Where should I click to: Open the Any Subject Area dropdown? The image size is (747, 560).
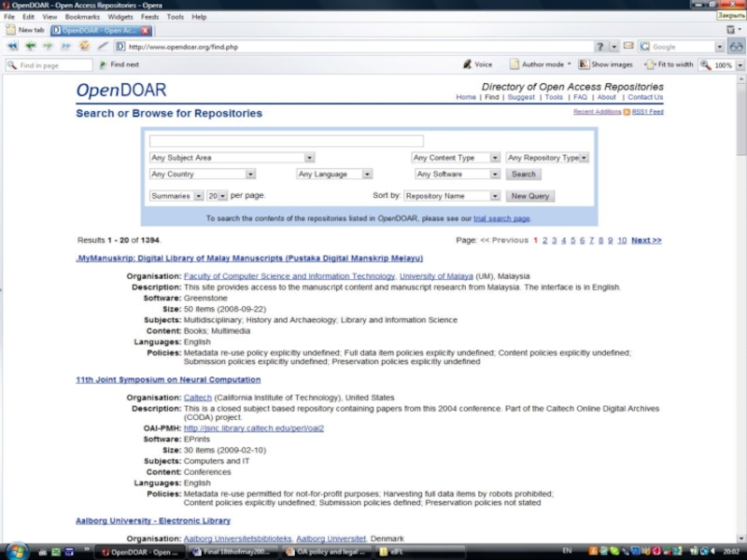pos(232,158)
